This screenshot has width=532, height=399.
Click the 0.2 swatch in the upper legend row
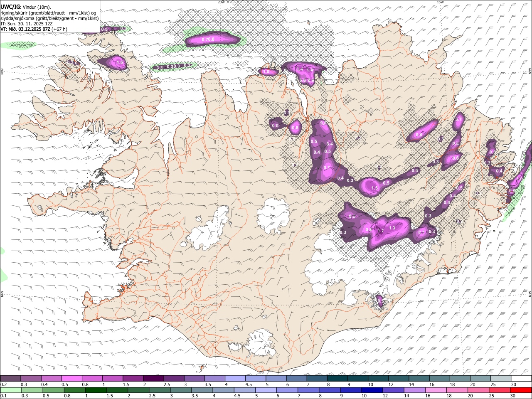[10, 378]
